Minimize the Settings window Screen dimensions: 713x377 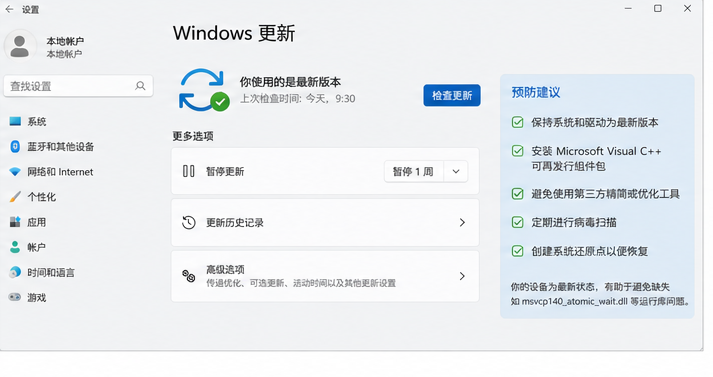coord(628,9)
